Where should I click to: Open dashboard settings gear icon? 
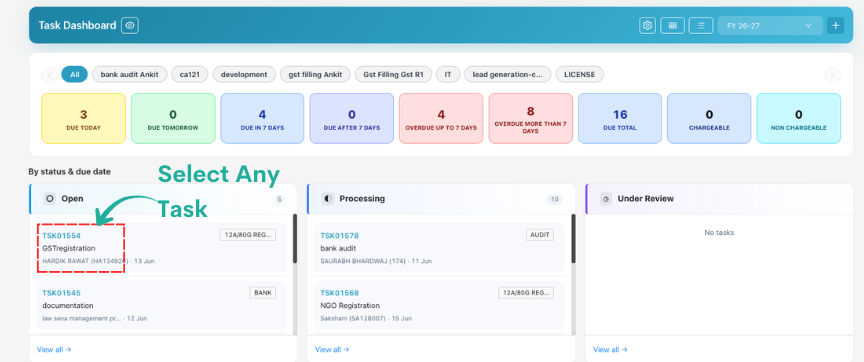tap(647, 25)
